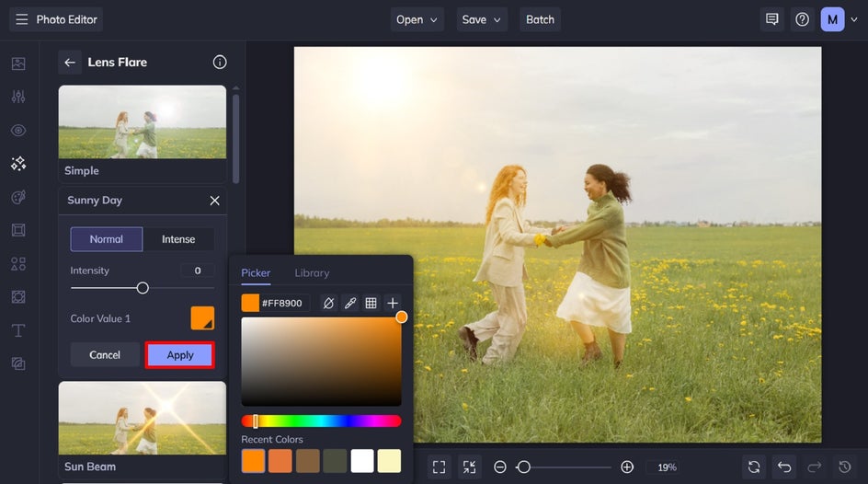Open the Text tool in left sidebar
Image resolution: width=868 pixels, height=484 pixels.
(x=18, y=330)
